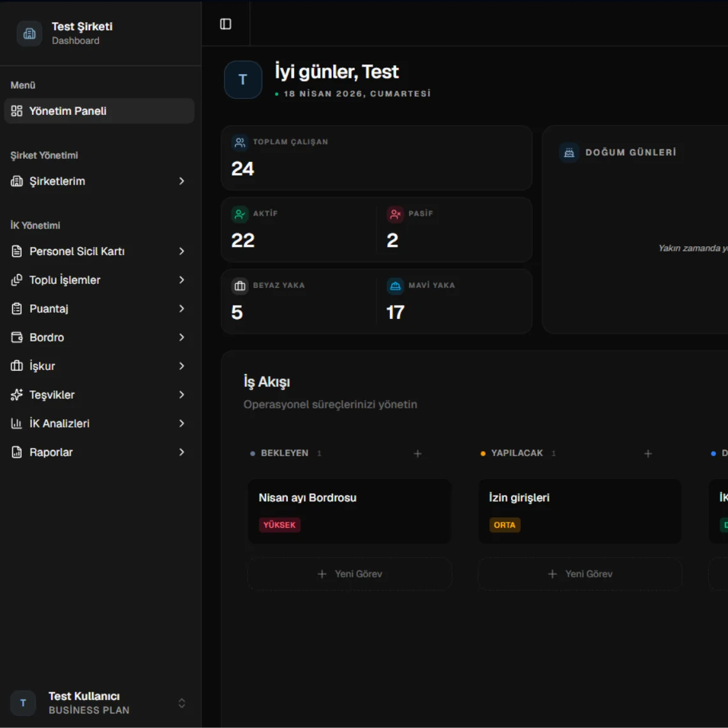
Task: Click the Şirketlerim building icon
Action: 17,181
